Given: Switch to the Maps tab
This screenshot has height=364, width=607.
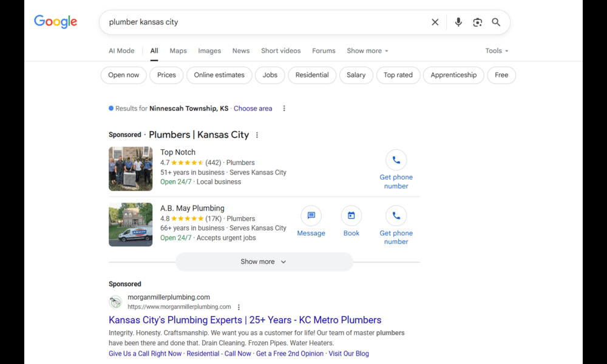Looking at the screenshot, I should [178, 51].
